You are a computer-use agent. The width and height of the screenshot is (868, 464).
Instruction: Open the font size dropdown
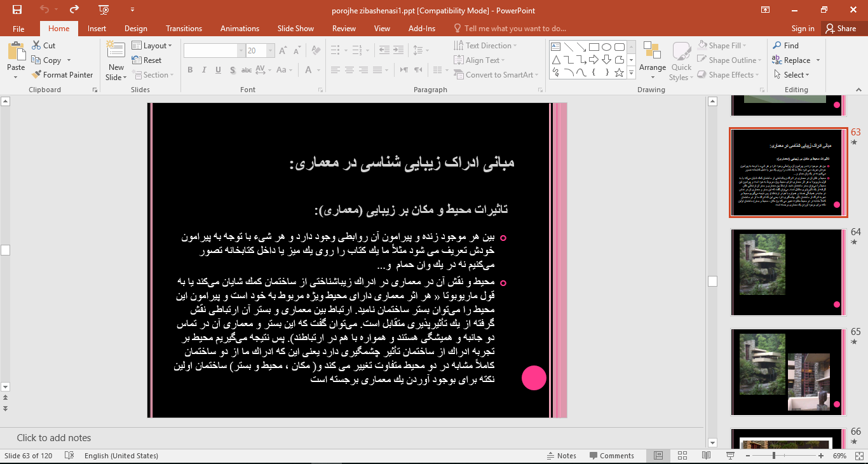click(271, 50)
